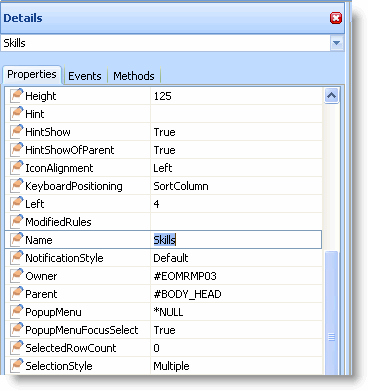Select HintShow value True

(164, 132)
